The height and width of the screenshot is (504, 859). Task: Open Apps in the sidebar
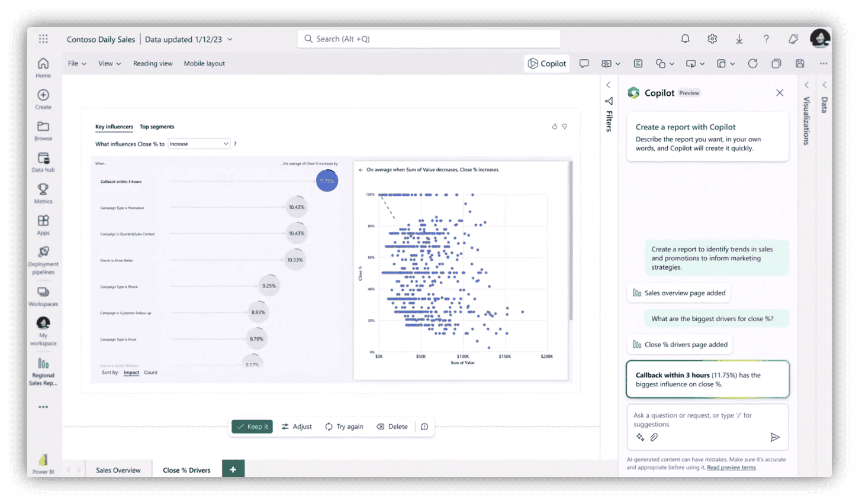[x=43, y=225]
